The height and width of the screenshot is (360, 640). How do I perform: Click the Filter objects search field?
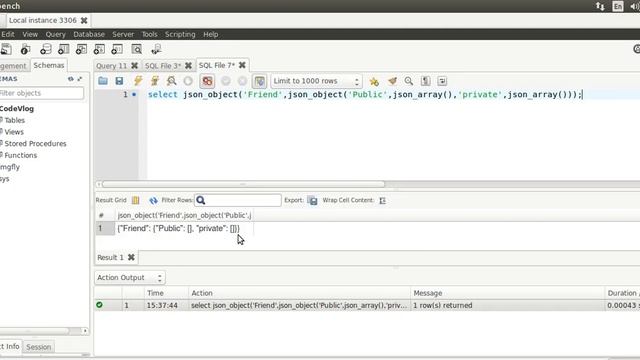[x=41, y=93]
